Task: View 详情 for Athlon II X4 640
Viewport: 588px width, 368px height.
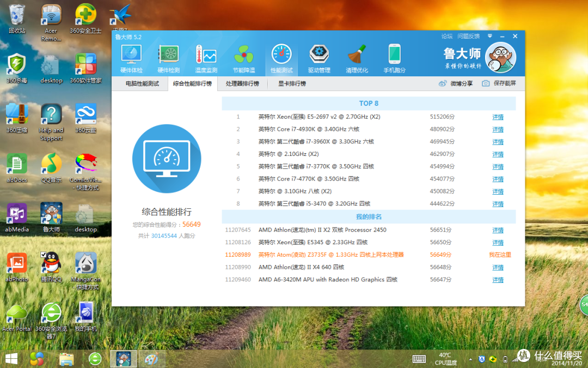Action: coord(498,267)
